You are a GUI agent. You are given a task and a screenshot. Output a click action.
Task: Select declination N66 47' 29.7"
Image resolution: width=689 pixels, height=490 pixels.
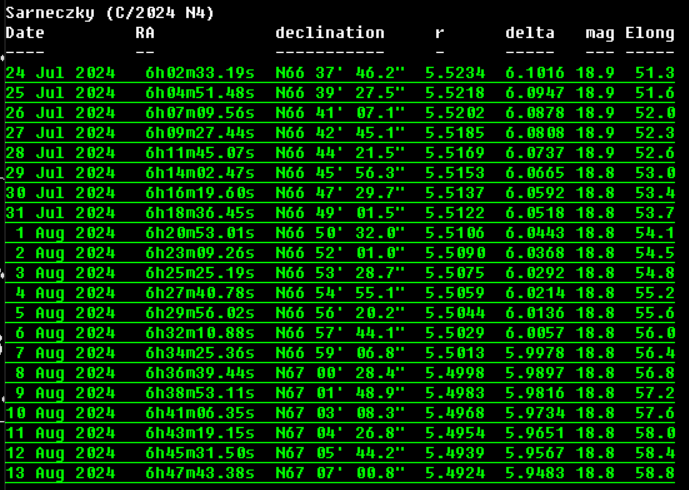tap(340, 193)
